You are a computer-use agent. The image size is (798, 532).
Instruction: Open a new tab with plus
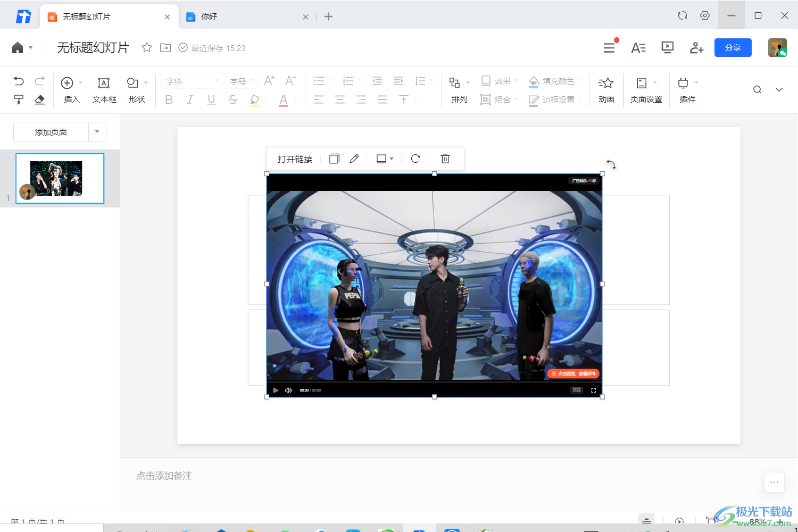(x=329, y=16)
